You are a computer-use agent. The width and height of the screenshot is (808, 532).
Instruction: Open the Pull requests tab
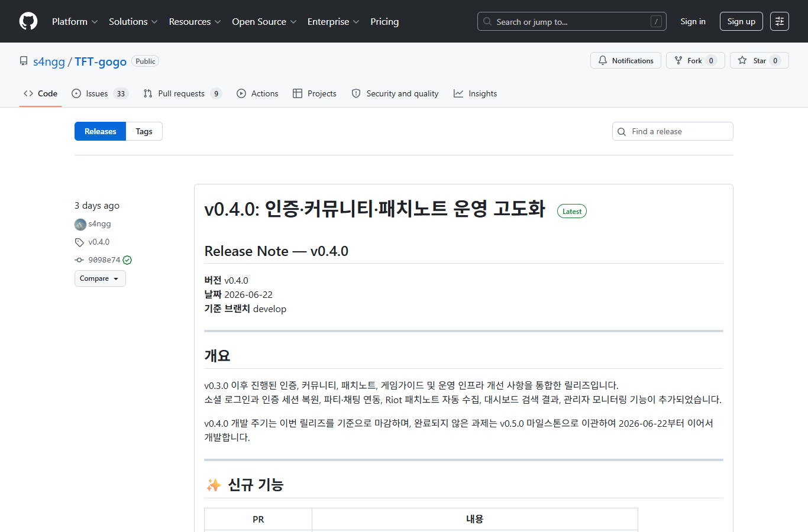[182, 93]
